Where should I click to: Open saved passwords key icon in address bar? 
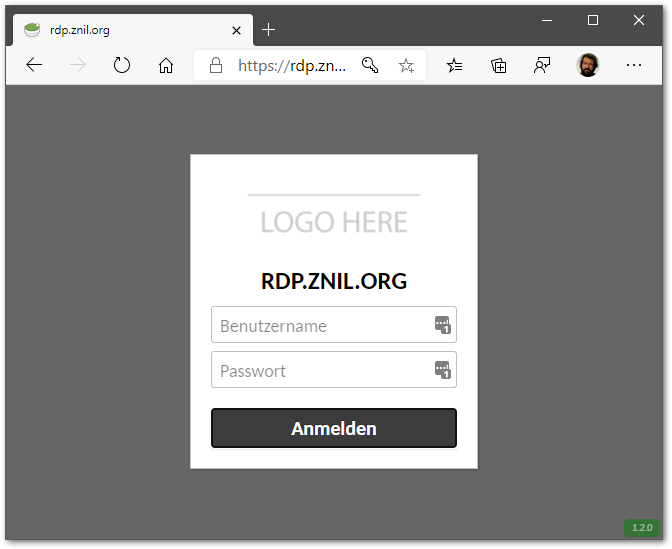(370, 66)
